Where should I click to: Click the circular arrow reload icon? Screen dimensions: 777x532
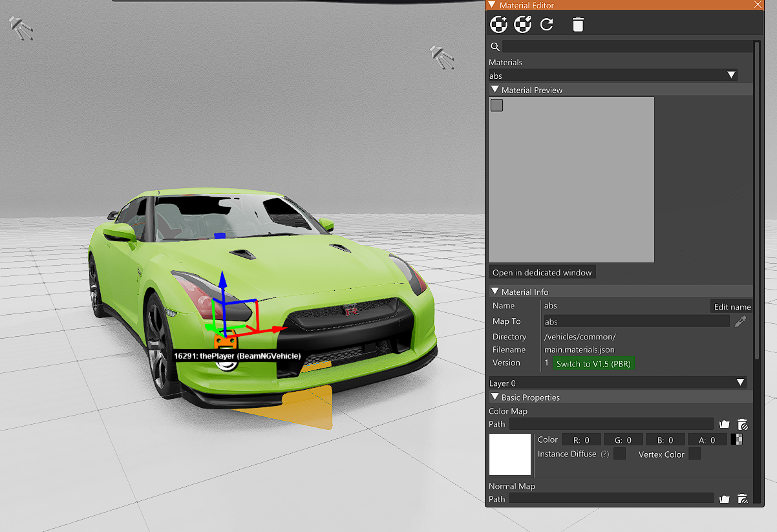pos(547,25)
